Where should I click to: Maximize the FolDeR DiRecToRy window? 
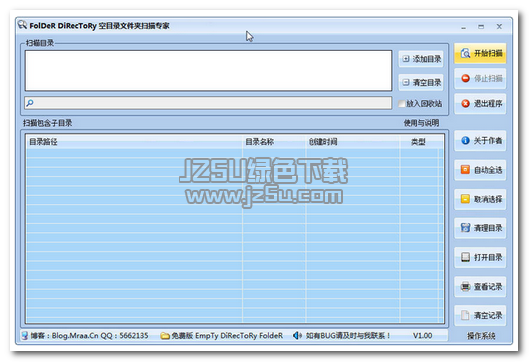pos(481,26)
